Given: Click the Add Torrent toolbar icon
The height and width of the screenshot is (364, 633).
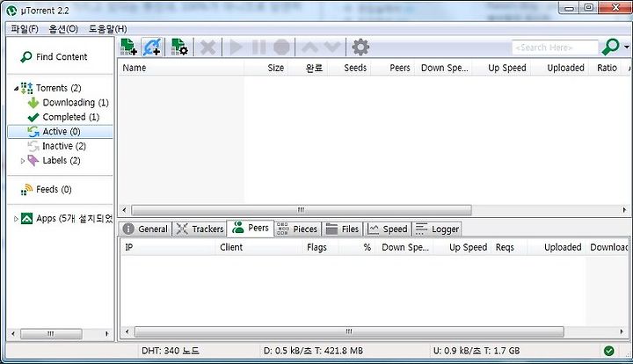Looking at the screenshot, I should tap(128, 47).
